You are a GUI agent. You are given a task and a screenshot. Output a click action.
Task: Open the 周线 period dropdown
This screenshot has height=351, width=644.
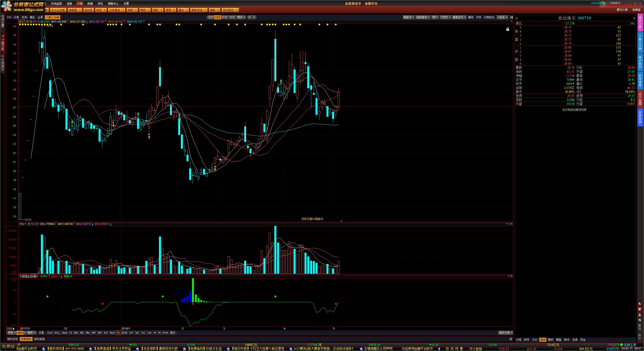click(241, 17)
